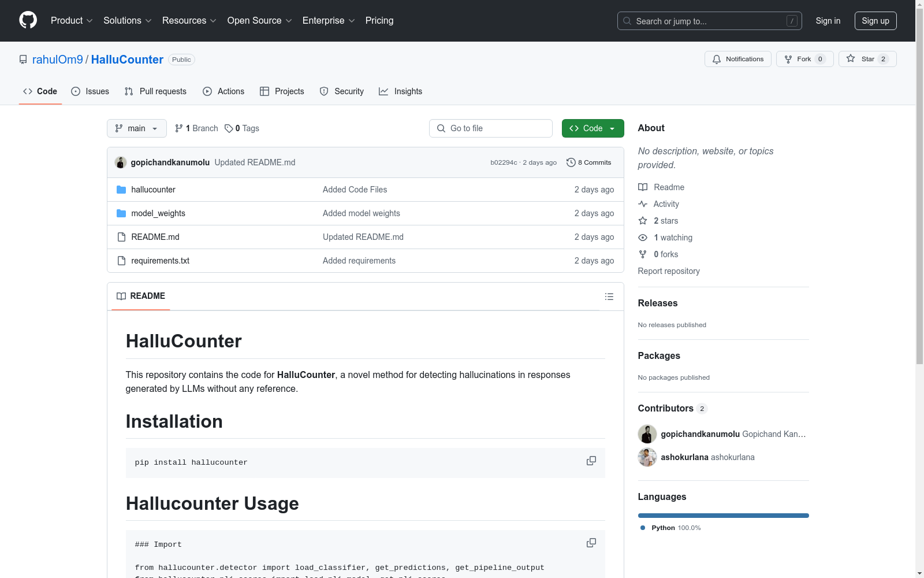Open the requirements.txt file
Image resolution: width=924 pixels, height=578 pixels.
click(161, 261)
